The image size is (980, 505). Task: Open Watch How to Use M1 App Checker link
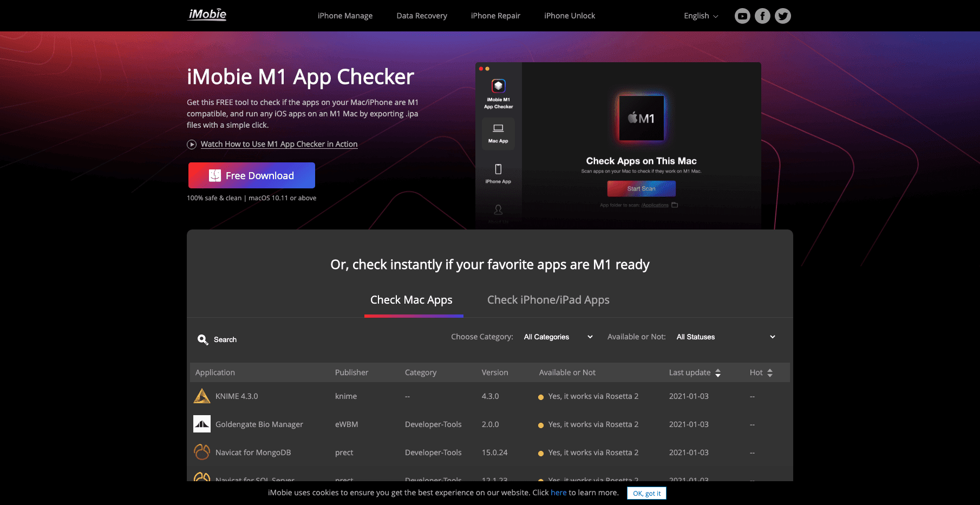(279, 144)
